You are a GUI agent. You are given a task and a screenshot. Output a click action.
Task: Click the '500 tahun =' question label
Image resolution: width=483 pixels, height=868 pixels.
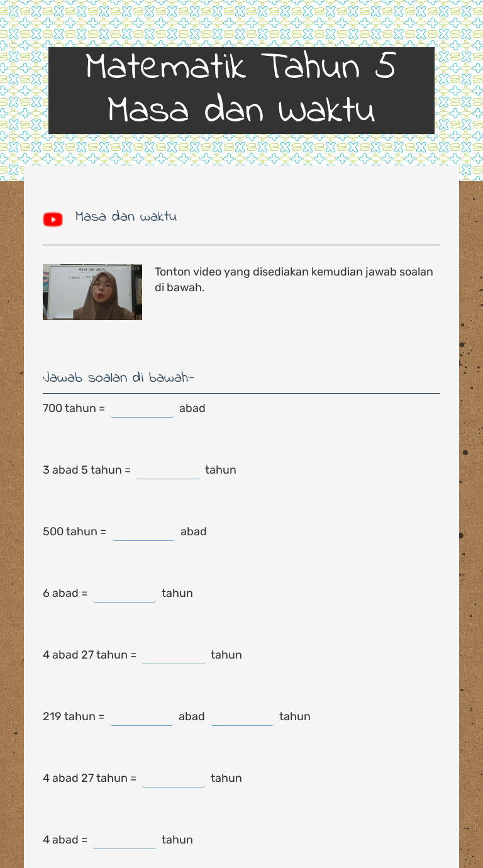coord(74,531)
